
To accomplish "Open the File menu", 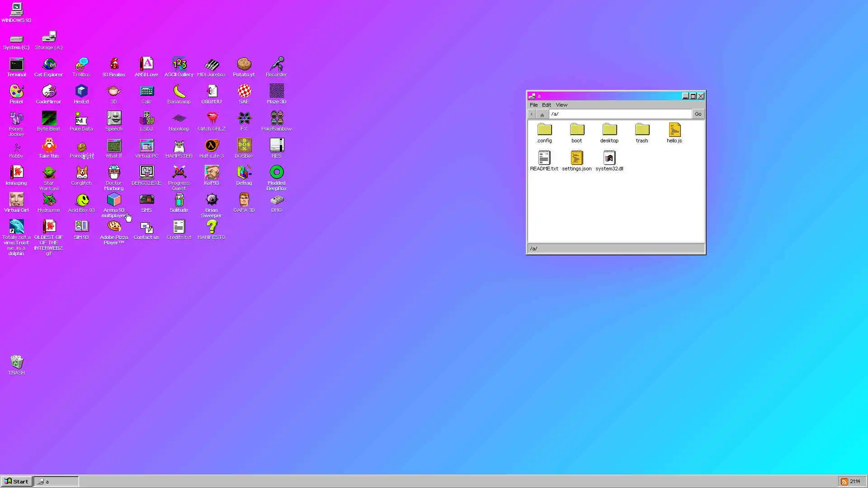I will 533,105.
